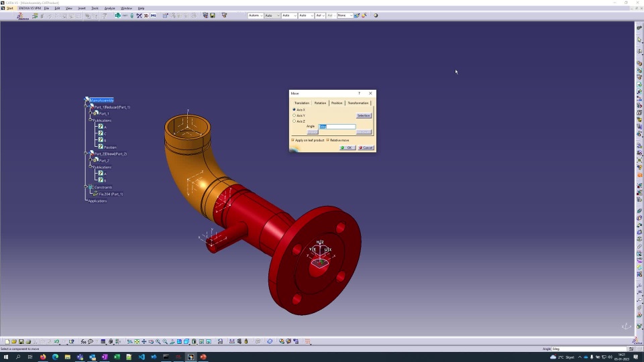
Task: Open the Analyze menu
Action: (109, 8)
